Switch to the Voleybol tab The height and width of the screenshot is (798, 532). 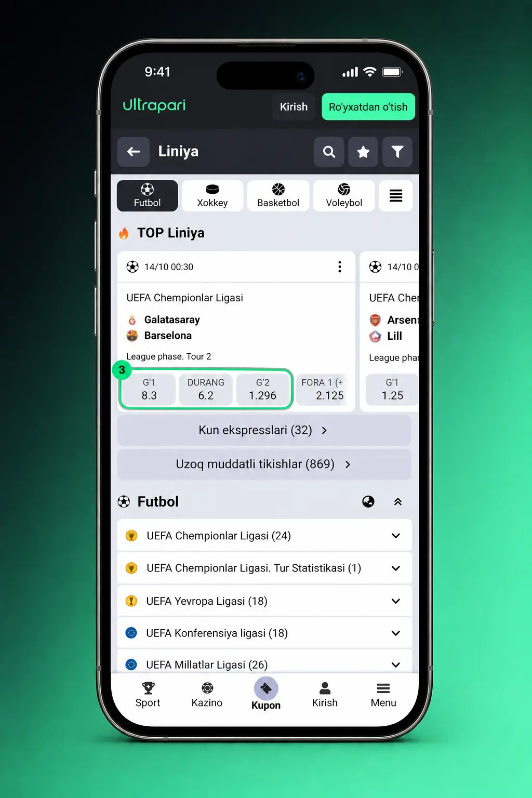pyautogui.click(x=344, y=196)
